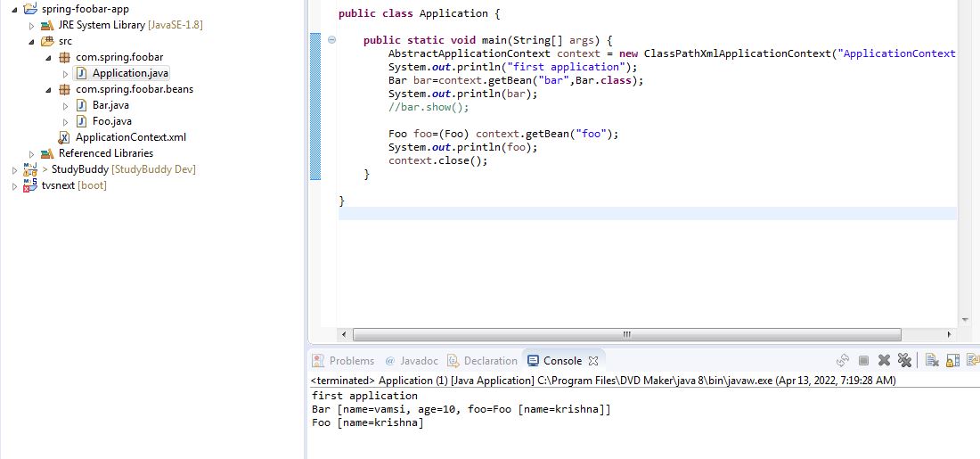Click 'first application' console output line
The height and width of the screenshot is (459, 980).
364,396
